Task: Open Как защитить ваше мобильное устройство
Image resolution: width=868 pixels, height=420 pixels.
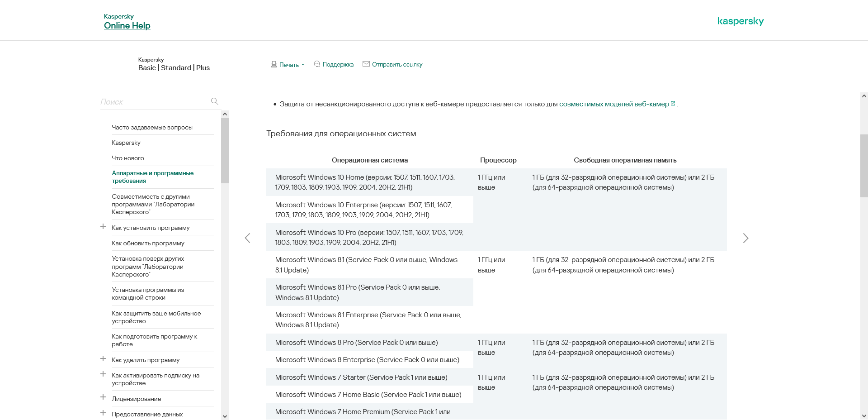Action: (156, 317)
